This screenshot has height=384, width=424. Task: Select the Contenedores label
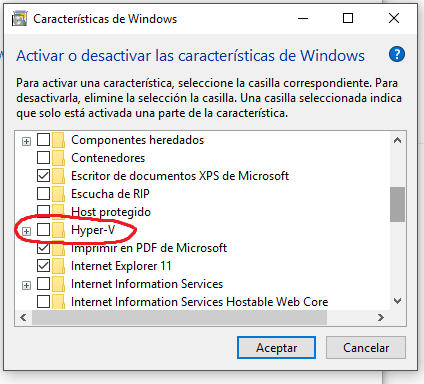(108, 158)
